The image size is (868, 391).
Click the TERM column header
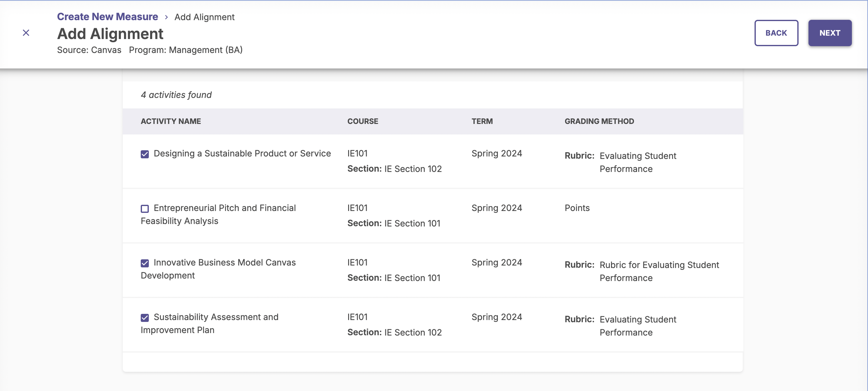(482, 121)
